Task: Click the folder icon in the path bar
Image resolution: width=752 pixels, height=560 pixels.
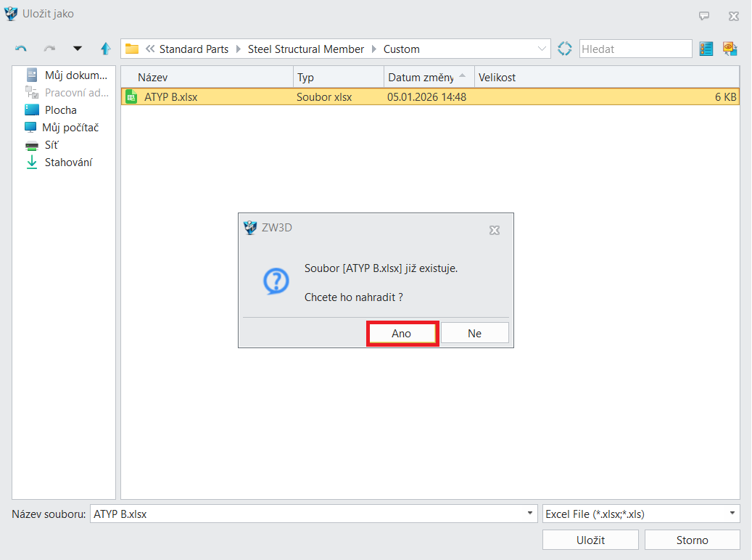Action: click(x=132, y=49)
